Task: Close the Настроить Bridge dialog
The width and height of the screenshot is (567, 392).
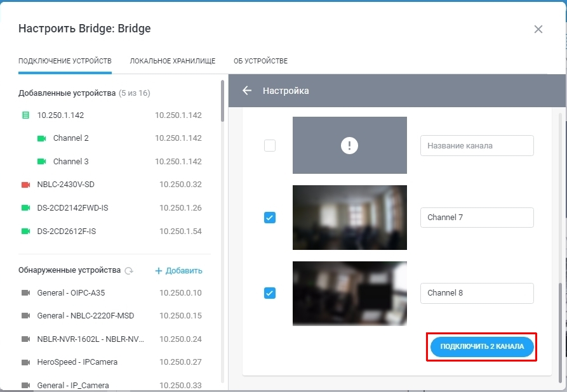Action: 538,29
